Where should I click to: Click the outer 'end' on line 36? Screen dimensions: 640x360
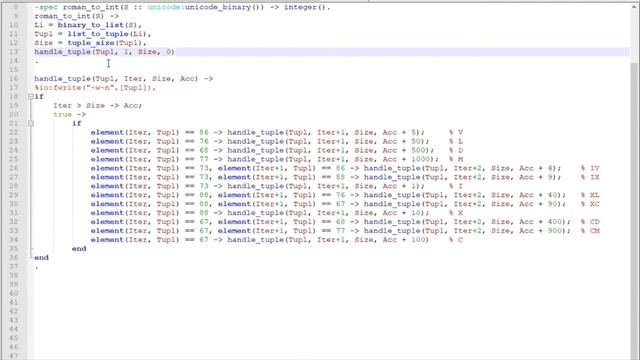[x=41, y=258]
